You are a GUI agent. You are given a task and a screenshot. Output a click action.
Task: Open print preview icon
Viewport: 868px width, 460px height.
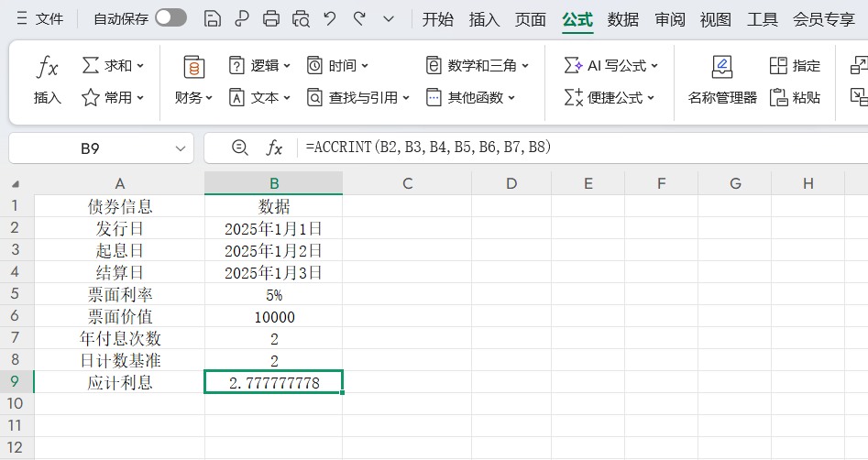pyautogui.click(x=301, y=19)
